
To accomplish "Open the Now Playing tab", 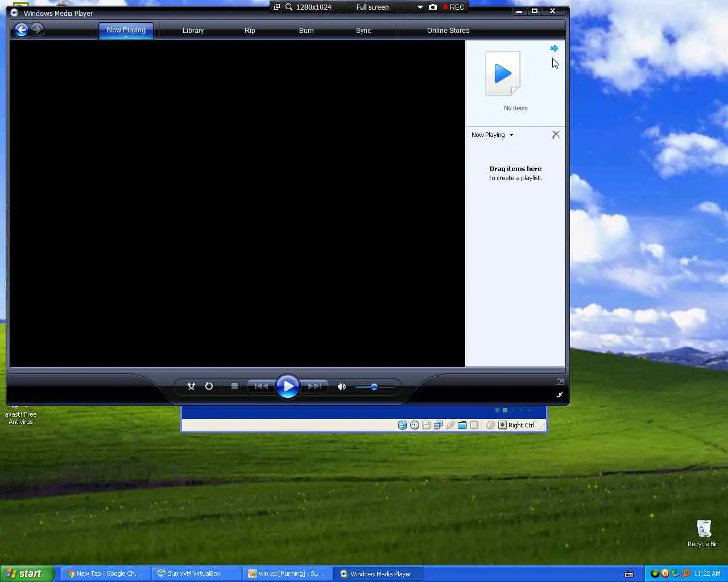I will [x=126, y=31].
